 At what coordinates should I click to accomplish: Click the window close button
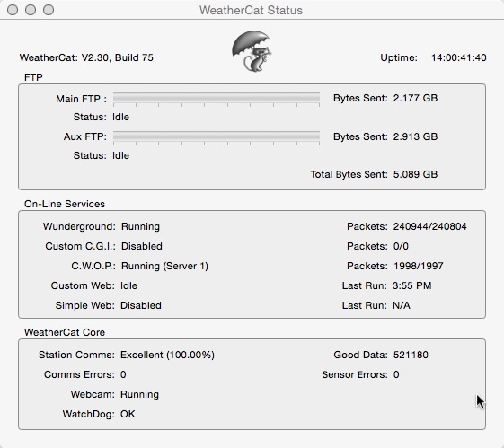13,10
